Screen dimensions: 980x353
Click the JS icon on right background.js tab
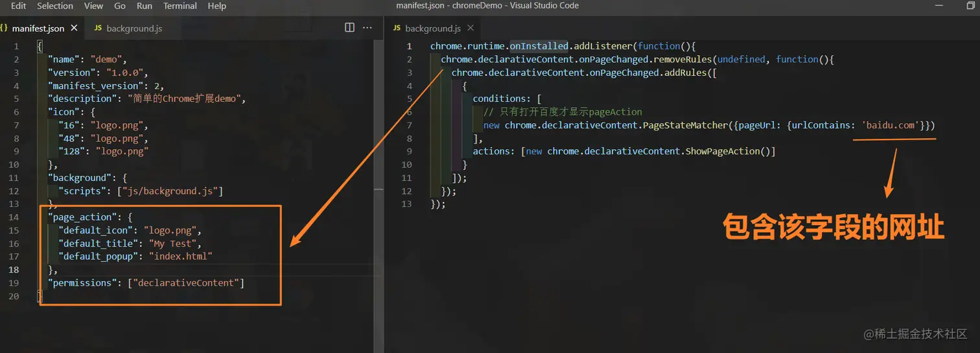(397, 29)
